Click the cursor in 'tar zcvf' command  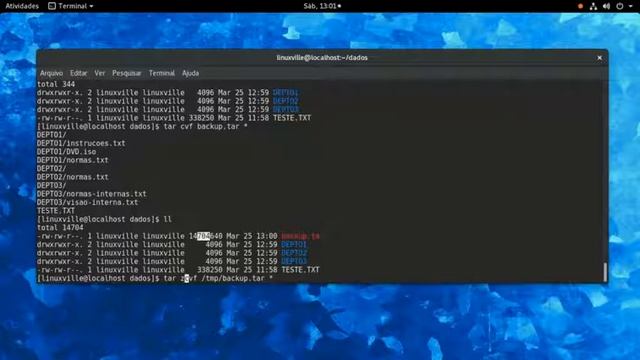point(187,278)
